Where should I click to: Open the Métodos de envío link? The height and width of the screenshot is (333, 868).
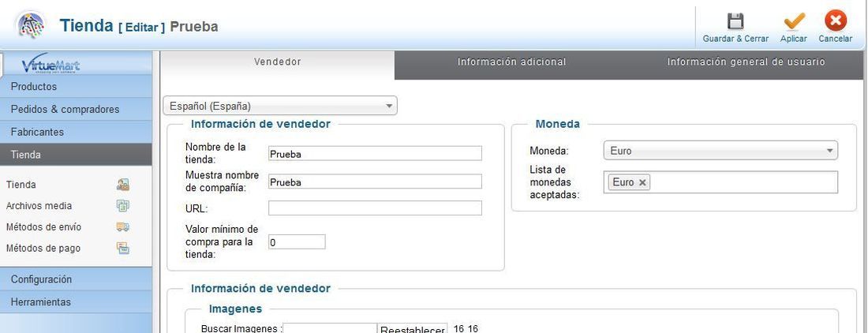[x=43, y=226]
